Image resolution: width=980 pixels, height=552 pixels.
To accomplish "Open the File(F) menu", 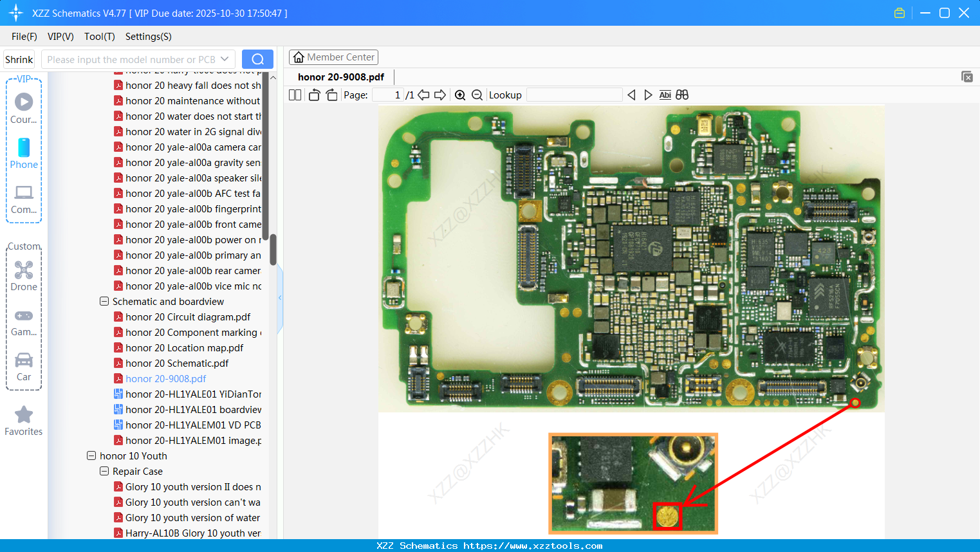I will pyautogui.click(x=24, y=37).
